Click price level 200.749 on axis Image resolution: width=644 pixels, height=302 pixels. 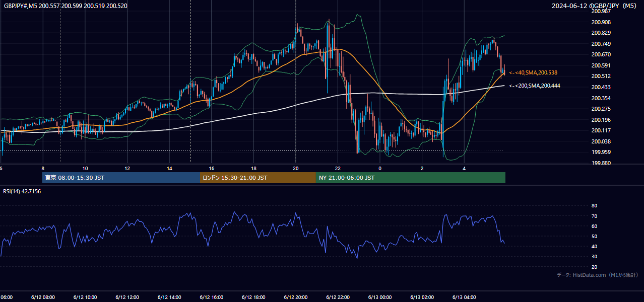pyautogui.click(x=601, y=44)
